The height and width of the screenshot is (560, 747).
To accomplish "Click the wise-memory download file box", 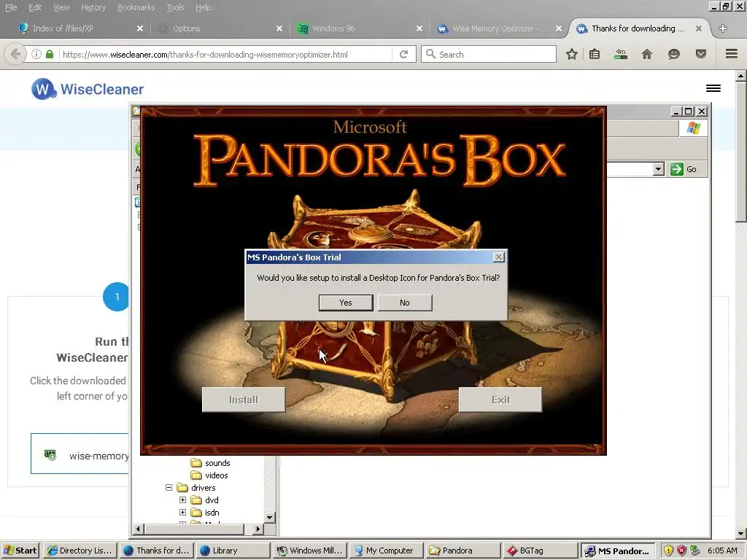I will coord(80,454).
